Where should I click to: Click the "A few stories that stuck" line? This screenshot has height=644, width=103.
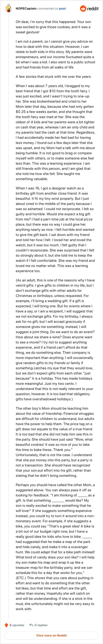click(54, 76)
